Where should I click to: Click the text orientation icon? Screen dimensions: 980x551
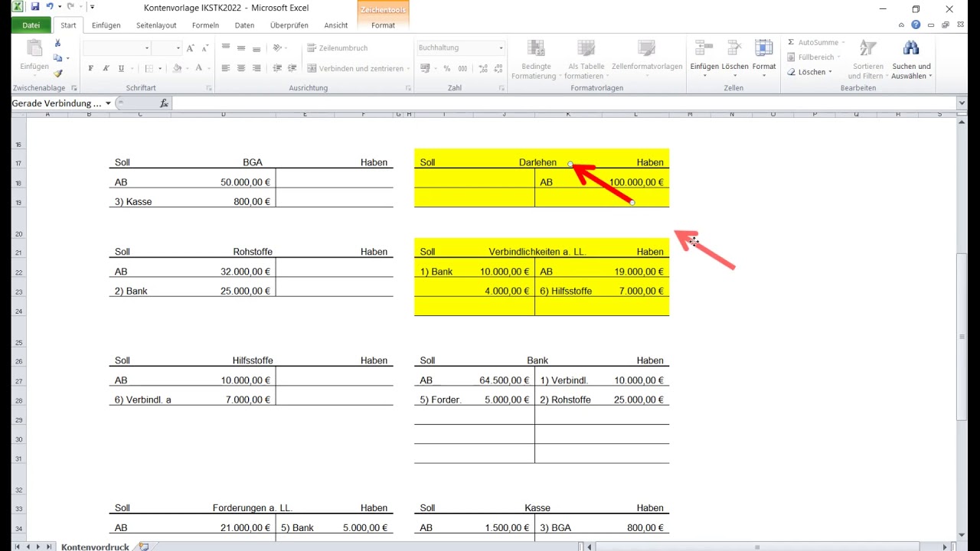tap(278, 48)
